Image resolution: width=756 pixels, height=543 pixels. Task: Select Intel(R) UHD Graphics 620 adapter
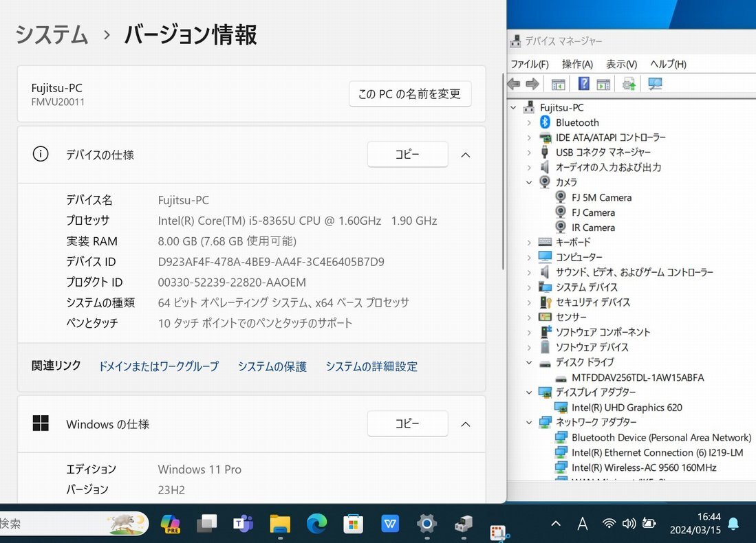(627, 408)
